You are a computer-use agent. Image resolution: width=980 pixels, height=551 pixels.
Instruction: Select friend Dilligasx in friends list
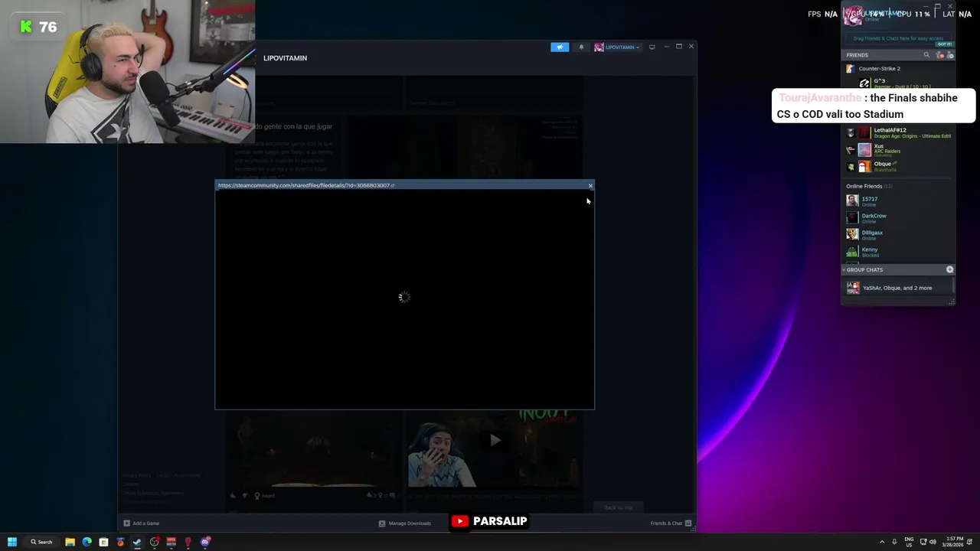click(x=897, y=234)
